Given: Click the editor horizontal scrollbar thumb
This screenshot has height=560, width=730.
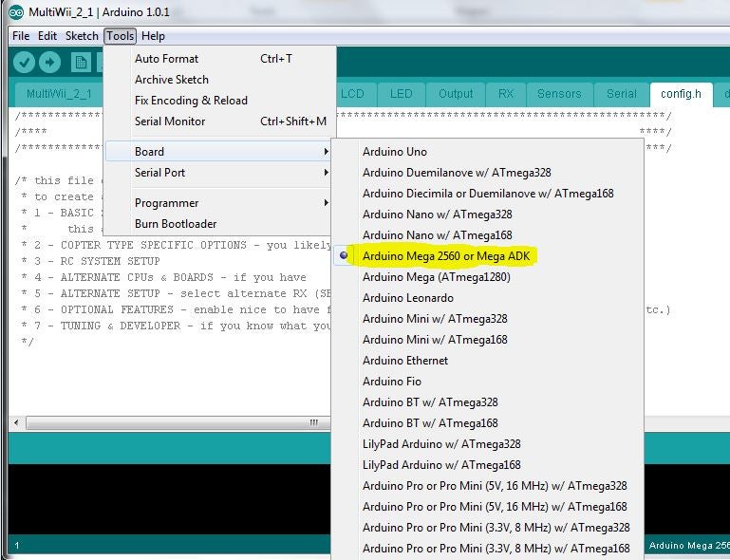Looking at the screenshot, I should pyautogui.click(x=177, y=422).
